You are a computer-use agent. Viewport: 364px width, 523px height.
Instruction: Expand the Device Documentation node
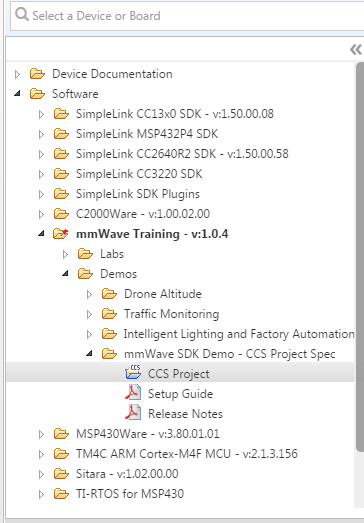click(x=17, y=74)
